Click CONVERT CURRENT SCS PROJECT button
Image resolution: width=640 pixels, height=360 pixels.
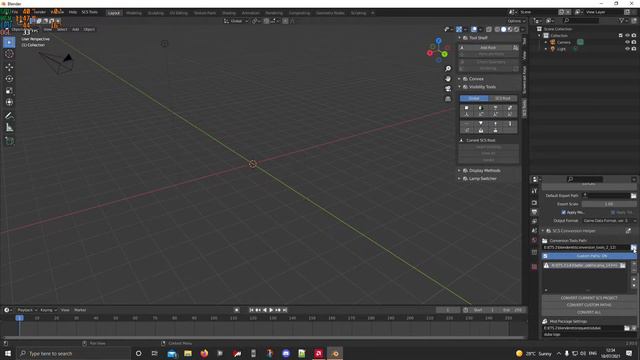coord(589,298)
